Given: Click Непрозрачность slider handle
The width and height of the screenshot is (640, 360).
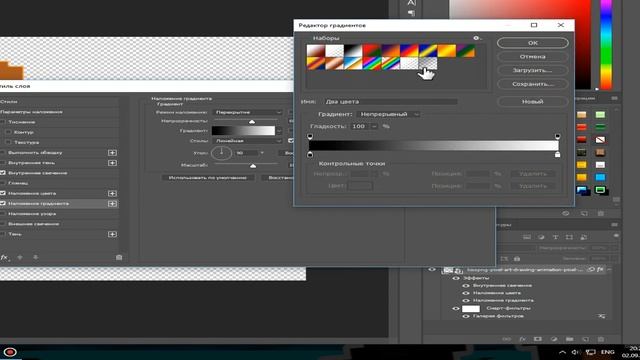Looking at the screenshot, I should pyautogui.click(x=252, y=122).
